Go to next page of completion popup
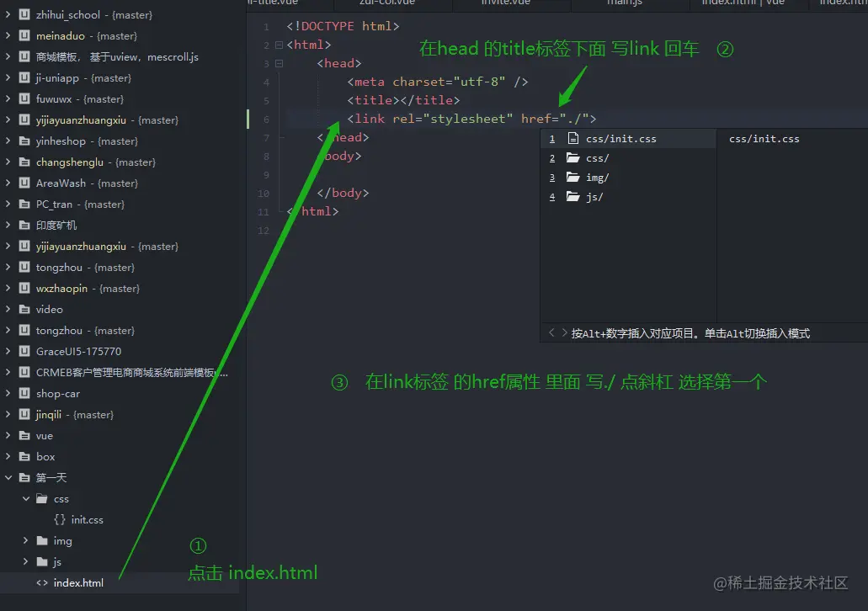The width and height of the screenshot is (868, 611). click(564, 332)
